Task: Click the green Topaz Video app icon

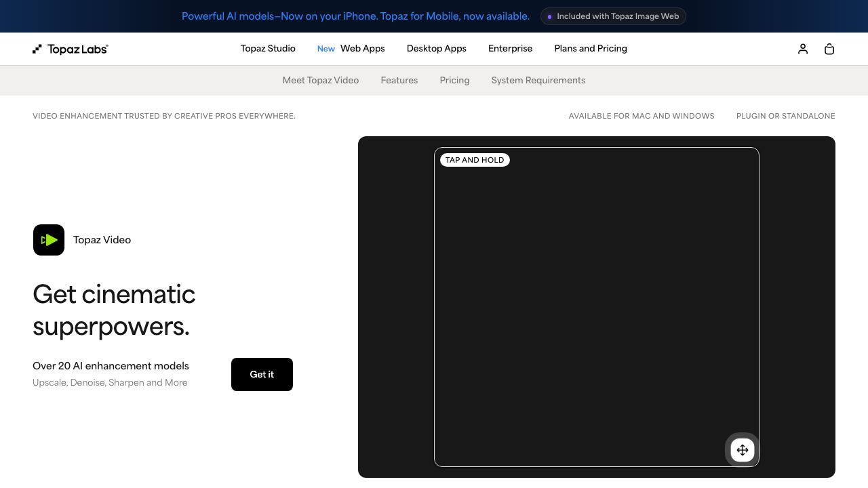Action: point(49,240)
